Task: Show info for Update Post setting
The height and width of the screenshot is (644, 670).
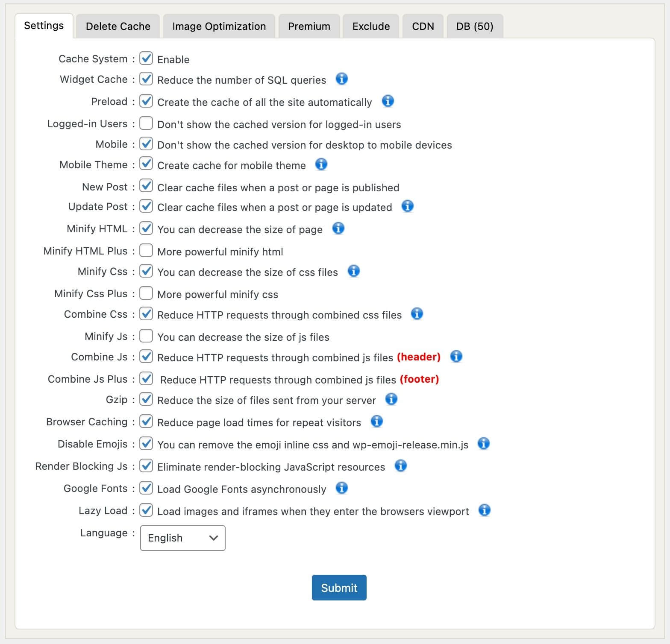Action: tap(408, 206)
